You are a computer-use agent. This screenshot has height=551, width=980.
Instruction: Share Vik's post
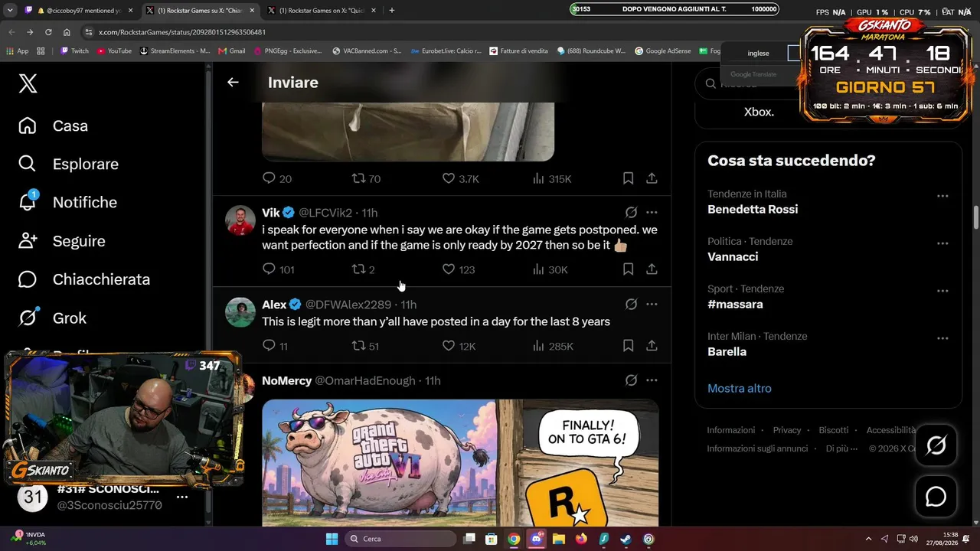(652, 269)
